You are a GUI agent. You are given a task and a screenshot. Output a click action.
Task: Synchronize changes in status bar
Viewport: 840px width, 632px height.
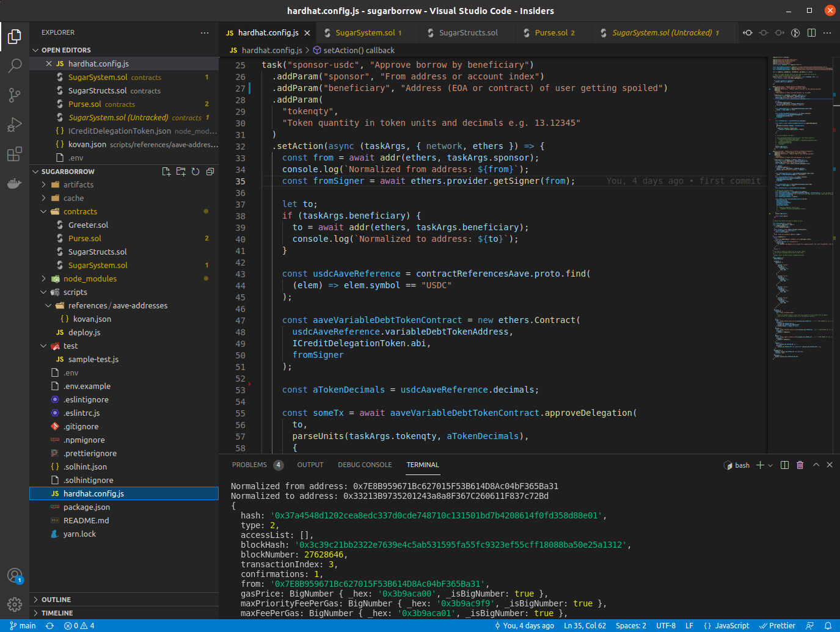[x=49, y=626]
